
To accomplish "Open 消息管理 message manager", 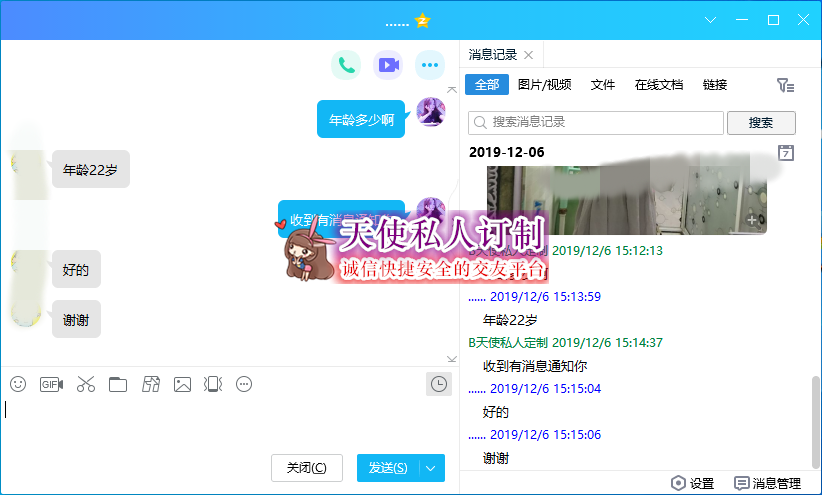I will (768, 483).
